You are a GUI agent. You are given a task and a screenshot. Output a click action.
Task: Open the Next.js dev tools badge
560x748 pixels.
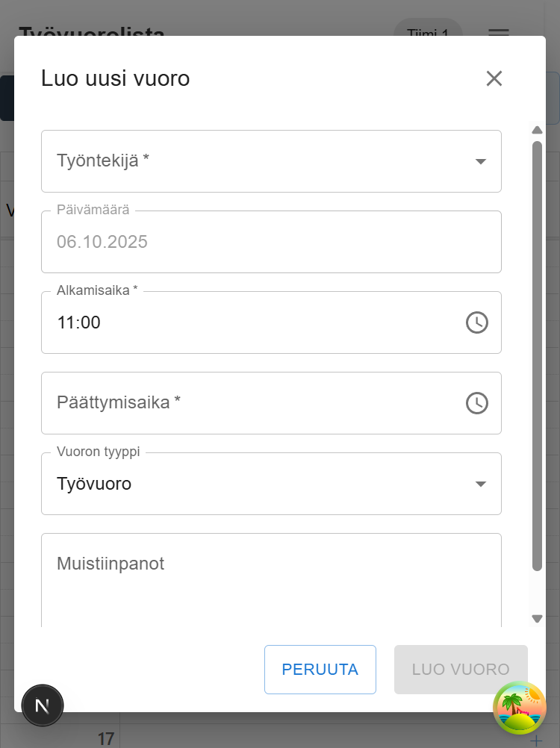point(43,705)
